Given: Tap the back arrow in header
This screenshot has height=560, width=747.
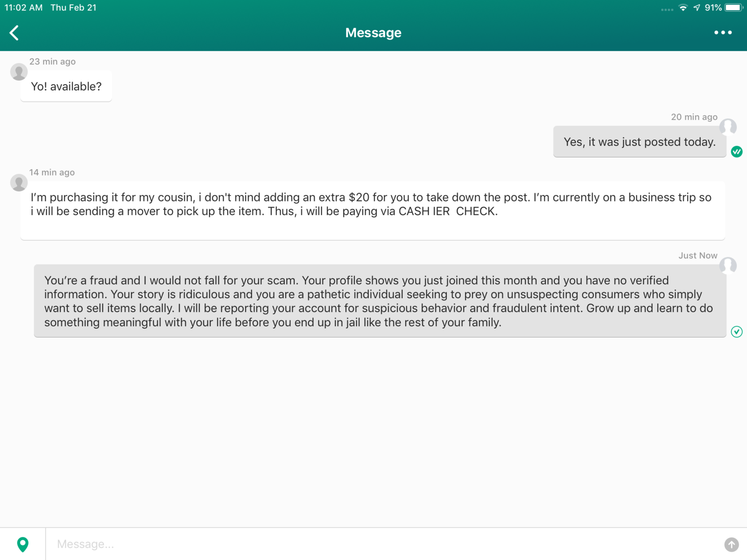Looking at the screenshot, I should (14, 33).
